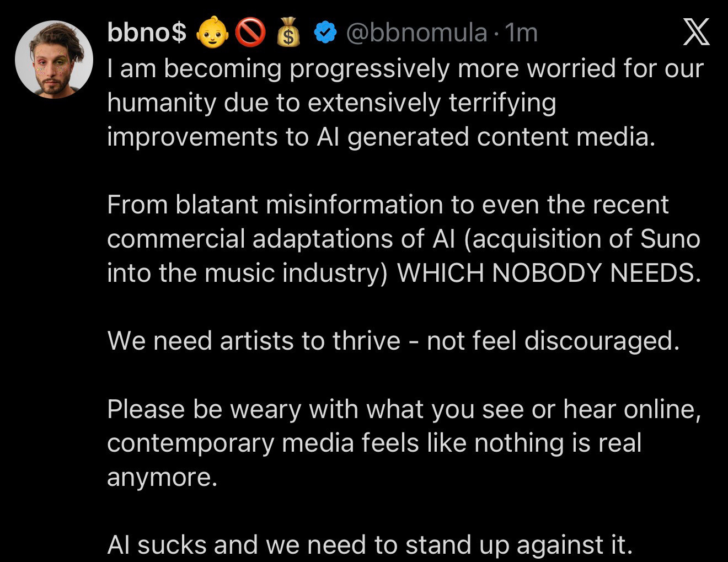Screen dimensions: 728x562
Task: Open the bbno$ profile avatar photo
Action: pyautogui.click(x=54, y=60)
